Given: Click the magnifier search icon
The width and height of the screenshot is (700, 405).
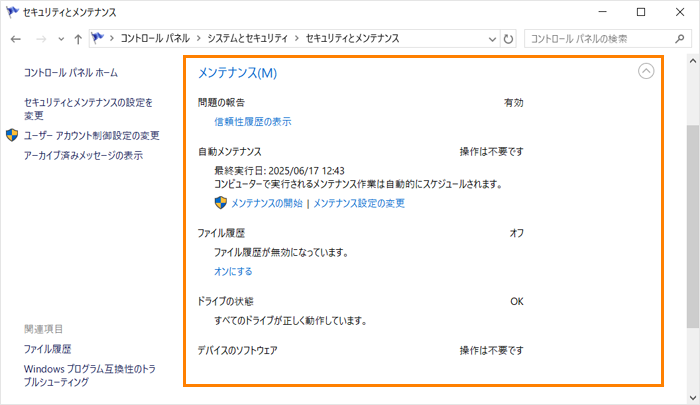Looking at the screenshot, I should (679, 39).
